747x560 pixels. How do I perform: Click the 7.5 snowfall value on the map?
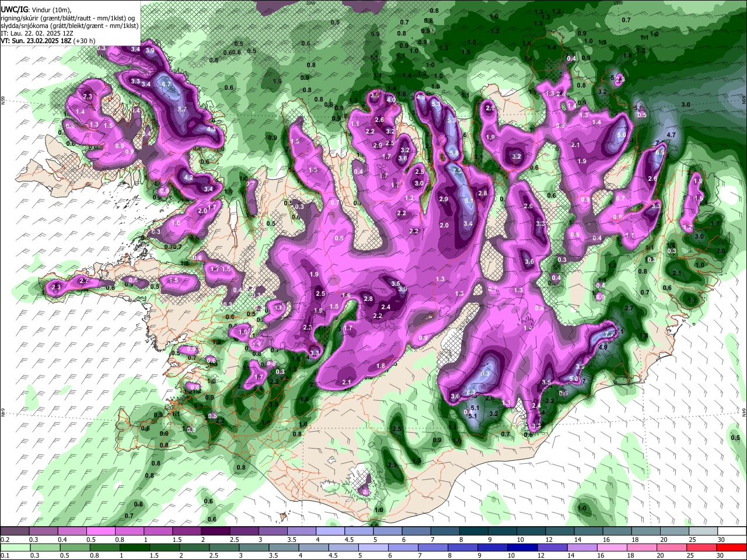click(x=458, y=171)
